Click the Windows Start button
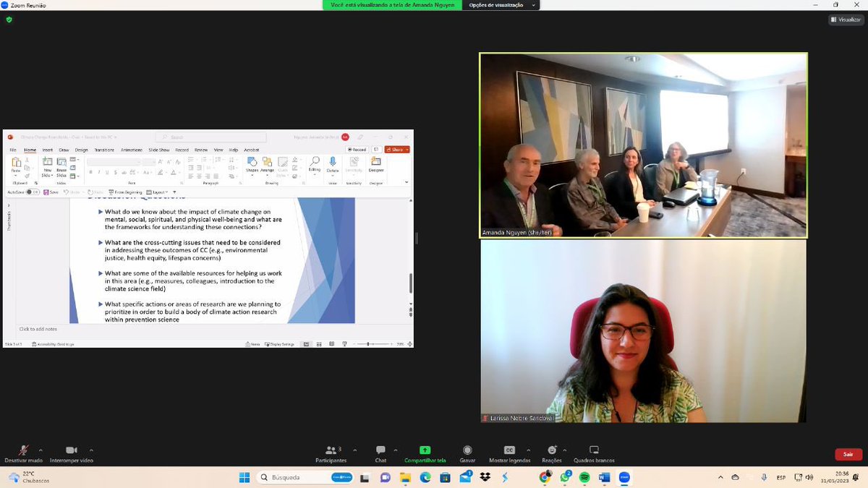The height and width of the screenshot is (488, 868). (244, 477)
